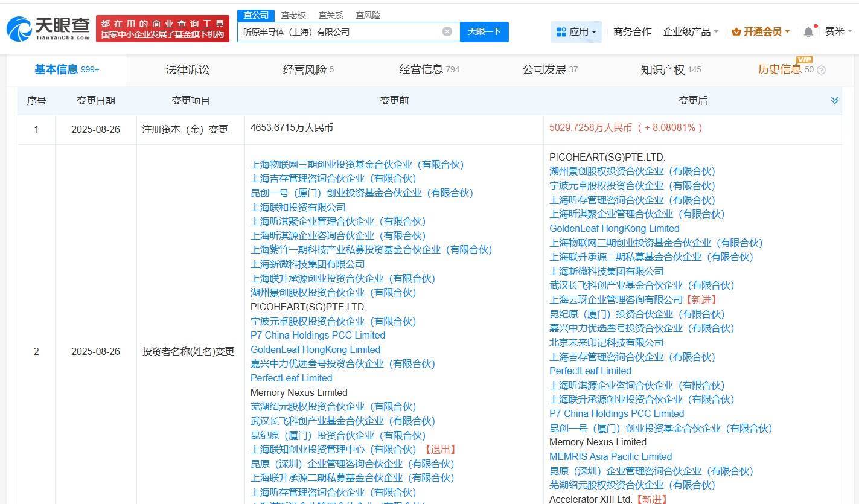Viewport: 859px width, 504px height.
Task: Select the 投资者名称(姓名)变更 cell
Action: 188,351
